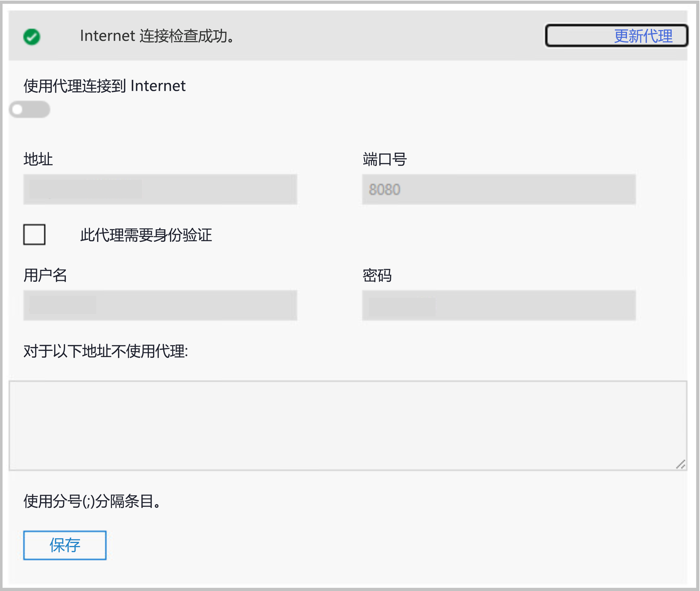This screenshot has width=700, height=591.
Task: Click the 'Internet 连接检查成功。' status text
Action: pos(157,36)
